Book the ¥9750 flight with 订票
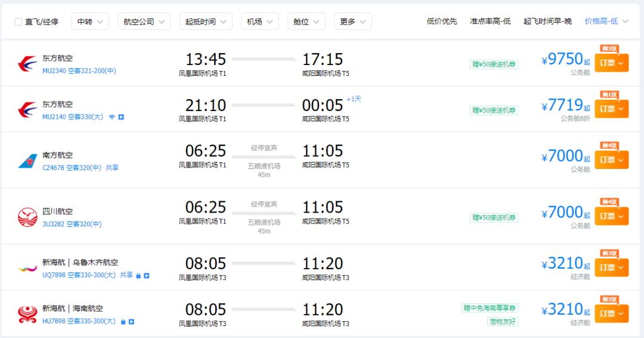 click(611, 63)
